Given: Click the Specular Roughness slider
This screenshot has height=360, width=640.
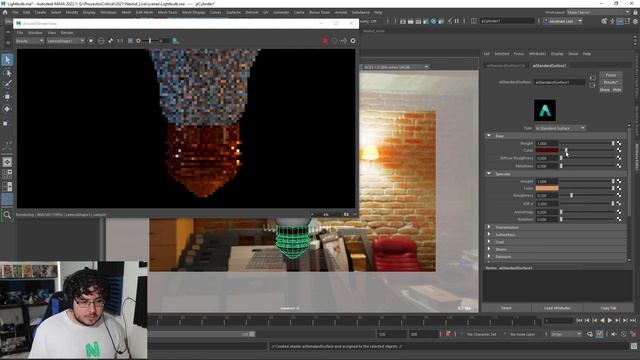Looking at the screenshot, I should 587,196.
